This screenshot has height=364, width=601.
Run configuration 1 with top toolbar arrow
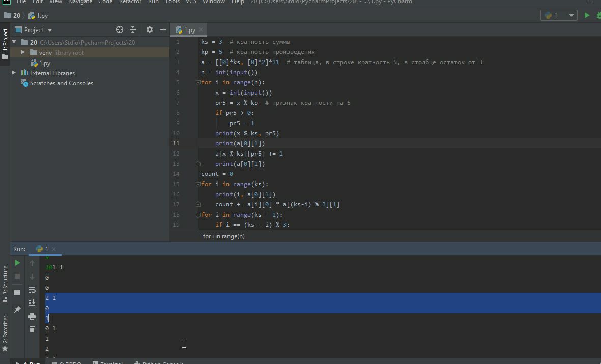tap(586, 15)
